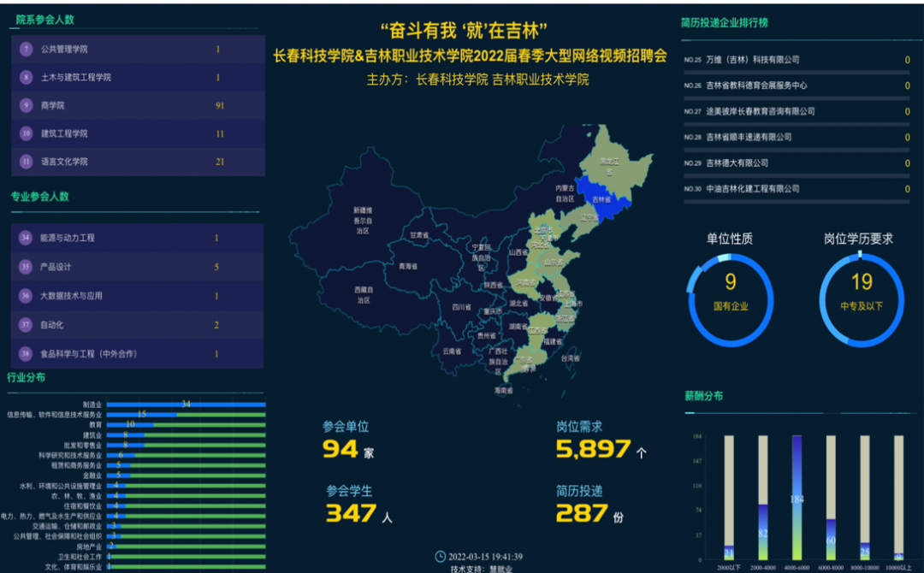Open the 建筑工程学院 row in department list
The image size is (924, 573).
pyautogui.click(x=138, y=133)
